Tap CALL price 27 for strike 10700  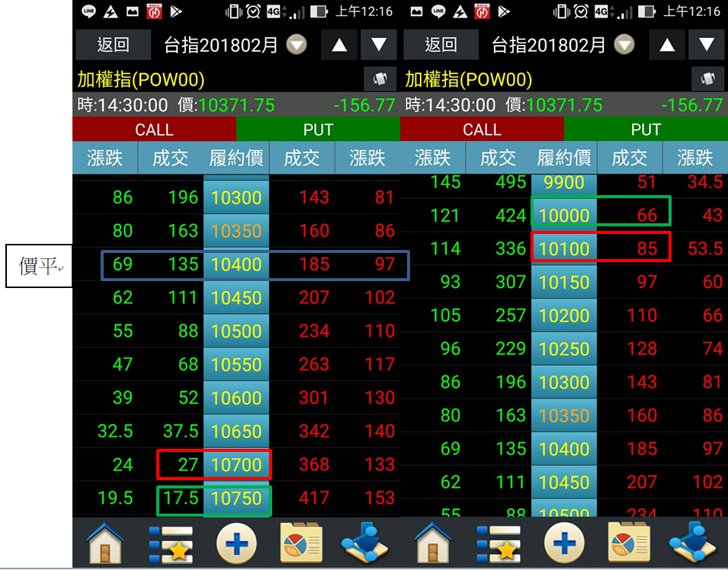point(188,465)
